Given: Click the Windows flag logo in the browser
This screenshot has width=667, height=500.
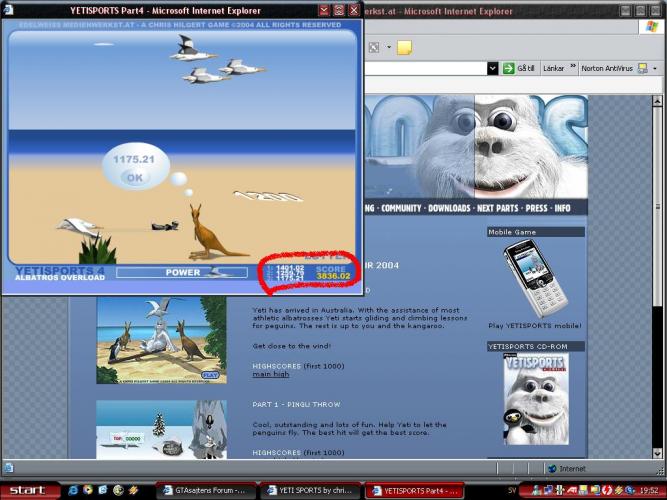Looking at the screenshot, I should point(651,26).
